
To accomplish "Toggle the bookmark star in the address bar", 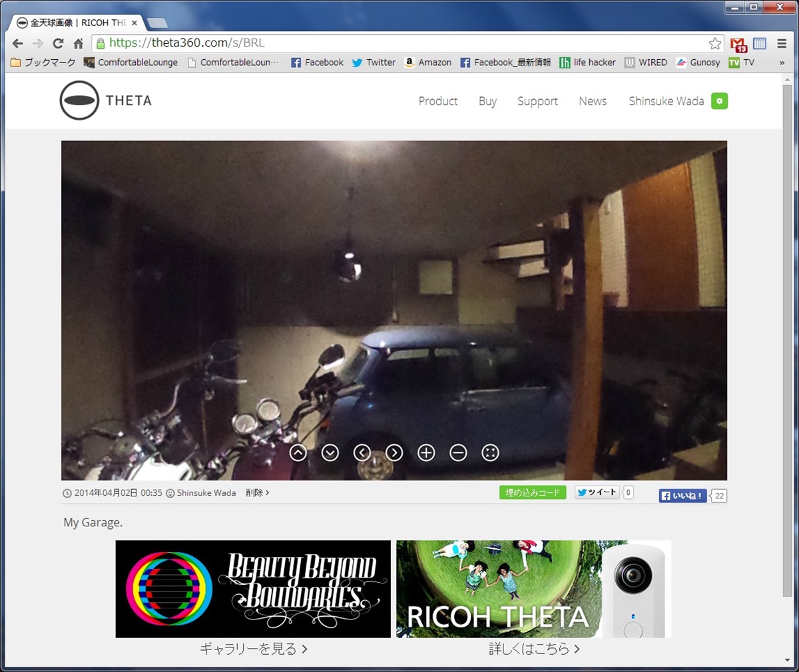I will coord(715,43).
